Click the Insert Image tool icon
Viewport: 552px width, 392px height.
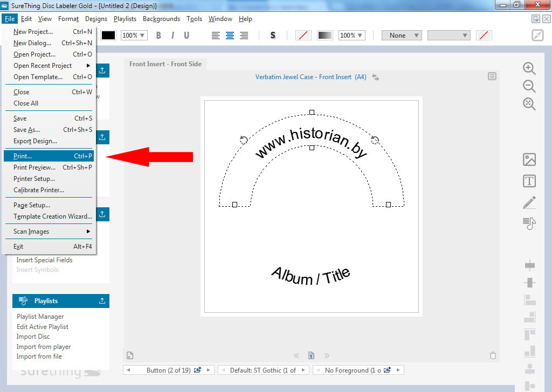point(529,159)
